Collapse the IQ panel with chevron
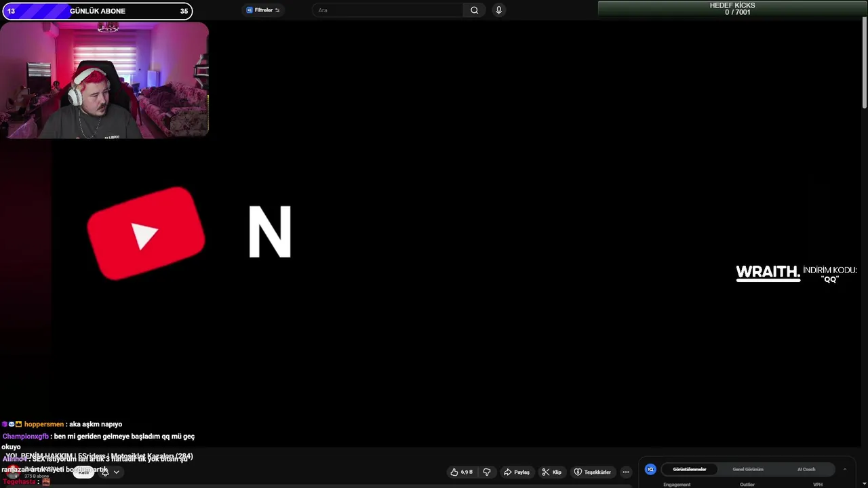 (845, 469)
